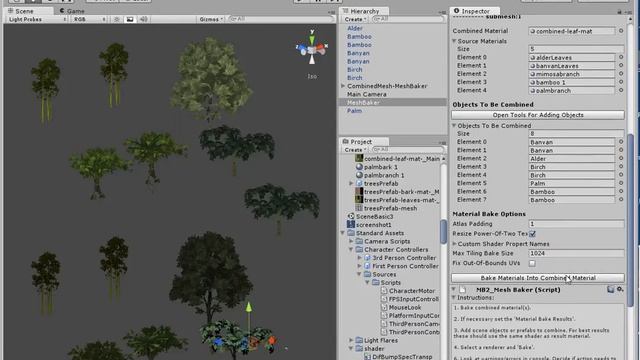The image size is (640, 360).
Task: Open object picker for alderLeaves element
Action: 621,58
